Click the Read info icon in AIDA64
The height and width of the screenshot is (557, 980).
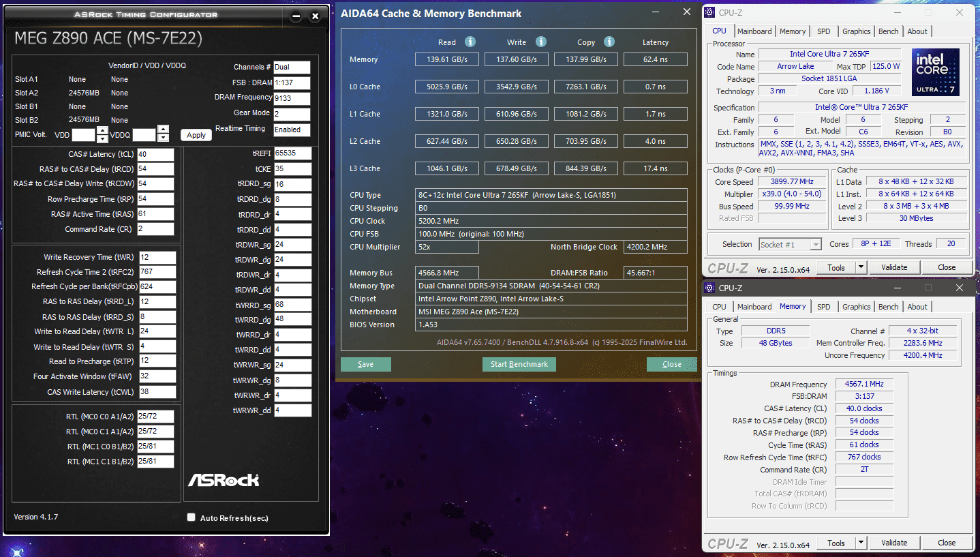470,42
